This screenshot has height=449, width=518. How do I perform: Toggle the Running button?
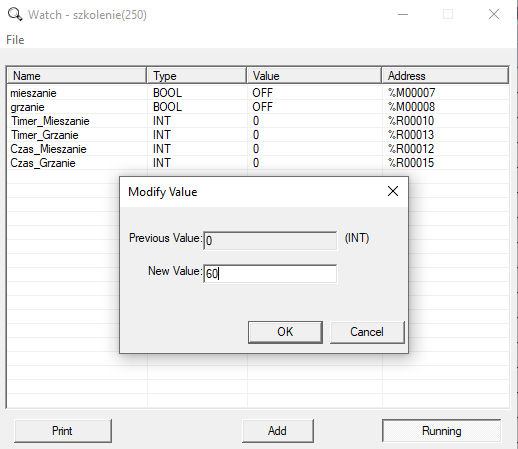pos(442,431)
